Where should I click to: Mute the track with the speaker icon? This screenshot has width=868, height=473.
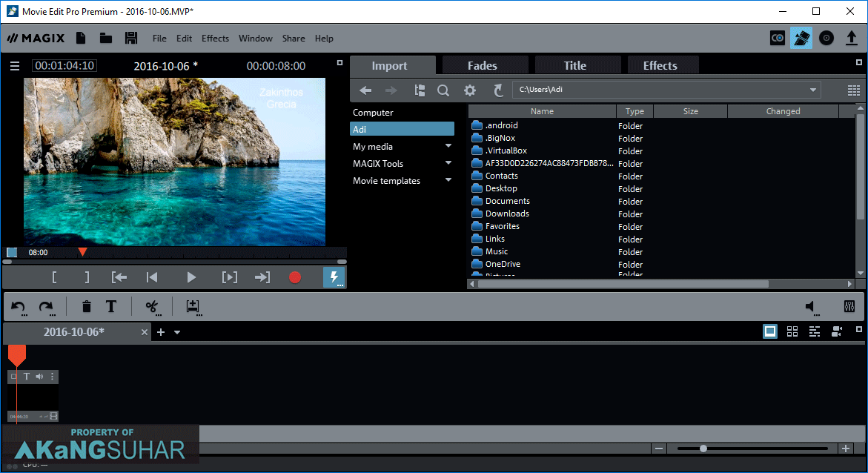pyautogui.click(x=39, y=377)
